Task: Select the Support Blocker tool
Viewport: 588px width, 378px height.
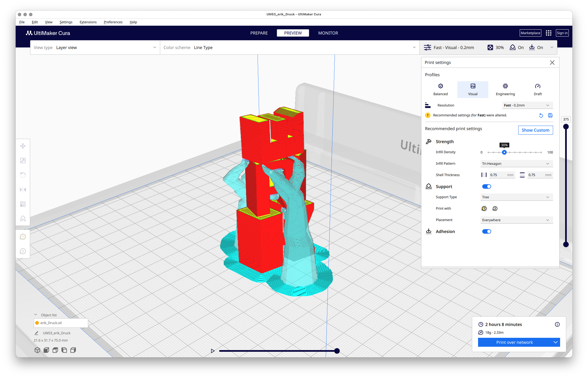Action: coord(23,219)
